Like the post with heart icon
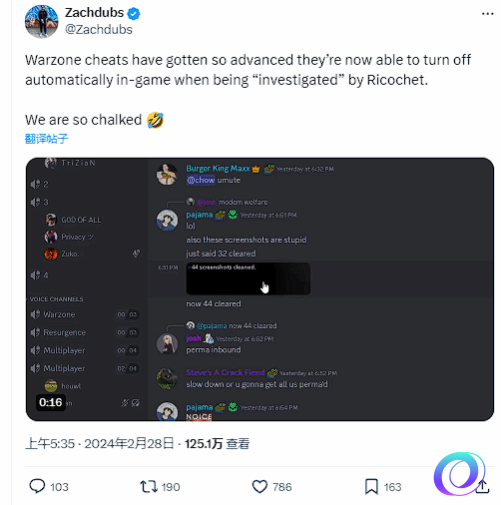This screenshot has width=501, height=505. 260,487
